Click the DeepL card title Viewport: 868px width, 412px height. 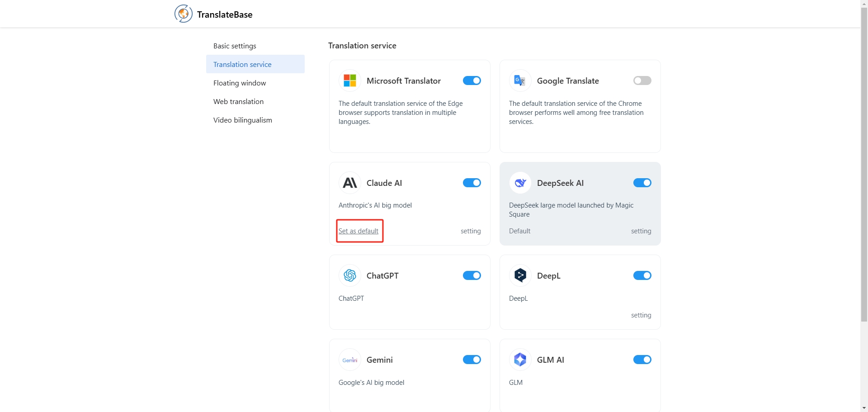549,276
